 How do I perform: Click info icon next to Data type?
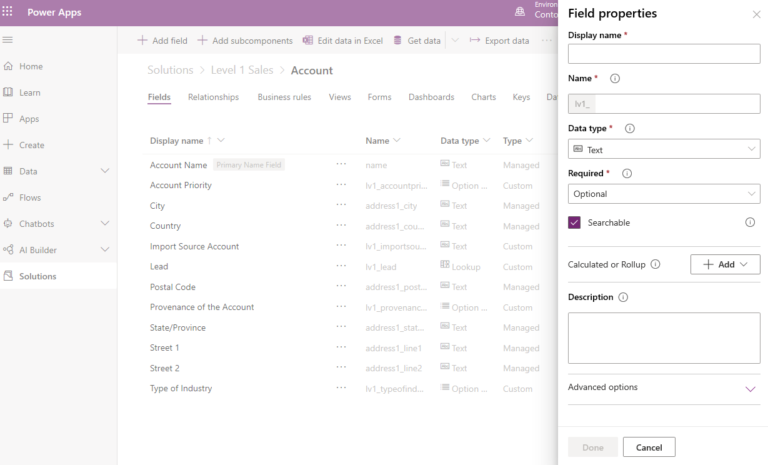tap(629, 128)
